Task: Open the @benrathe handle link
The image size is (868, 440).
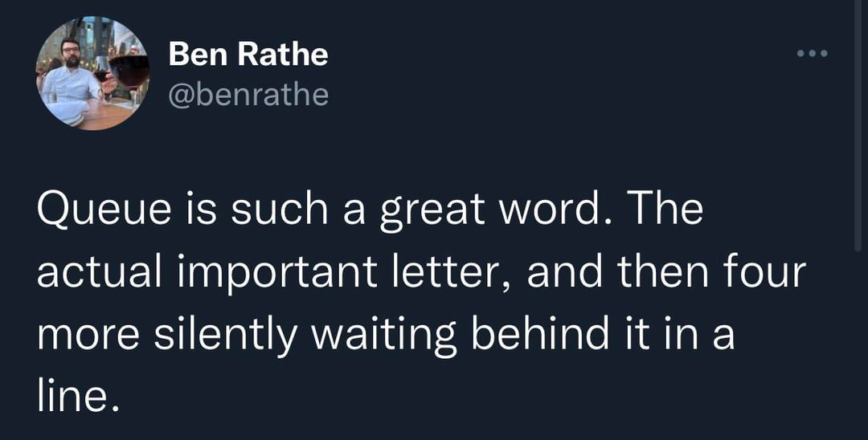Action: [x=248, y=95]
